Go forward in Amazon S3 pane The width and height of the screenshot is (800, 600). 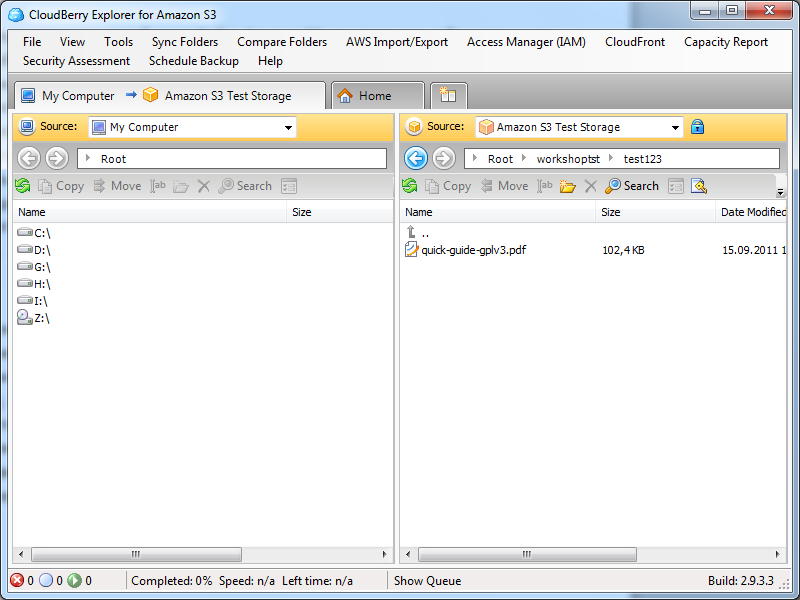click(444, 158)
